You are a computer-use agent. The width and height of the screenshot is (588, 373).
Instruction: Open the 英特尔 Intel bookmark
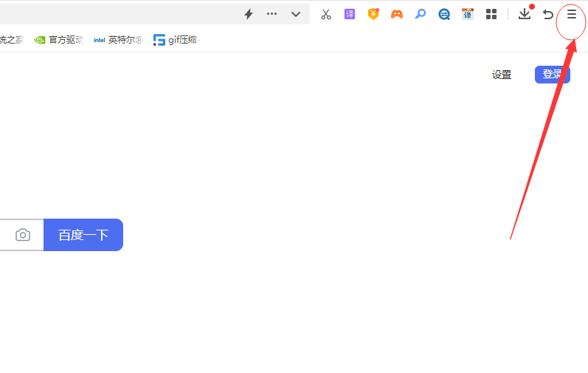117,40
